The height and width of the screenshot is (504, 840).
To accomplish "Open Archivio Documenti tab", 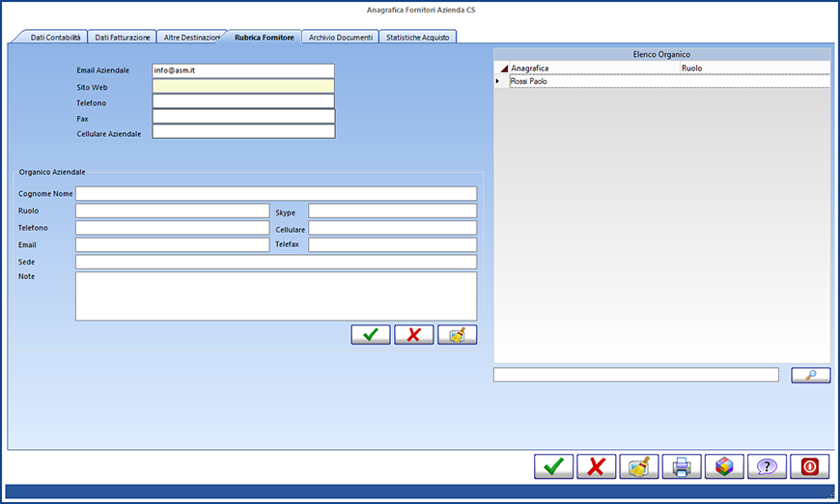I will point(340,37).
